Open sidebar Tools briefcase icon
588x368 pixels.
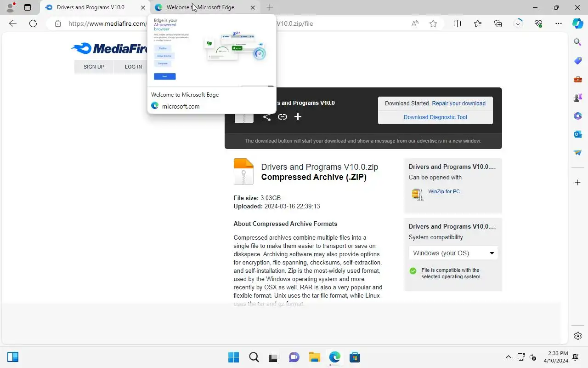(578, 79)
